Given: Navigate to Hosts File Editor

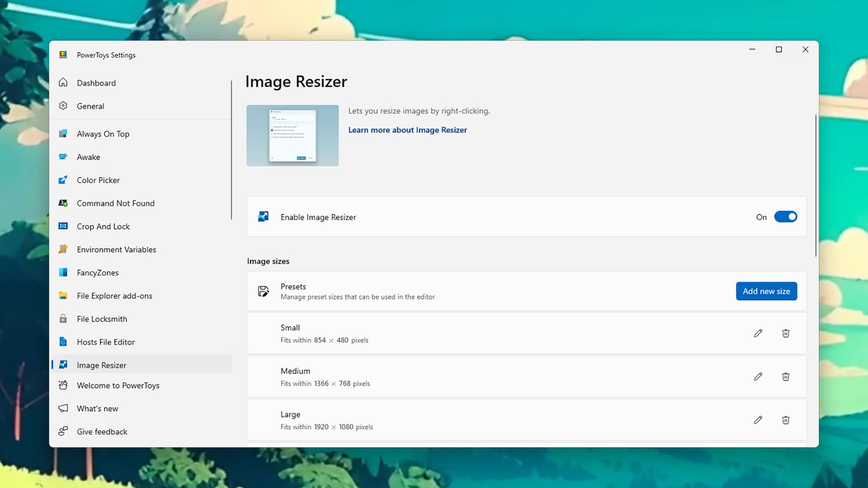Looking at the screenshot, I should click(106, 342).
